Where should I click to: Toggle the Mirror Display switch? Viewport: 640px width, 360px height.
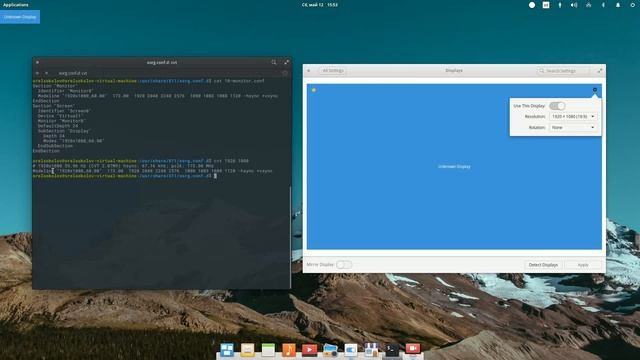(x=344, y=265)
